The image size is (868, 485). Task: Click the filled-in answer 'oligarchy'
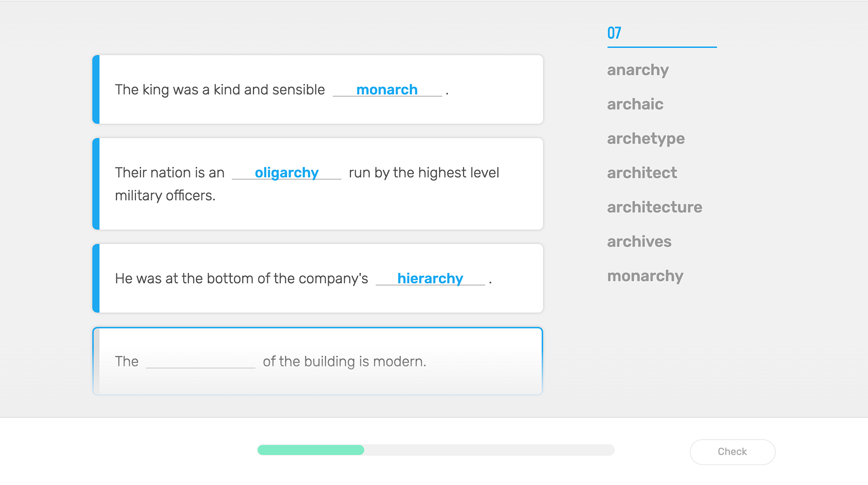(286, 173)
